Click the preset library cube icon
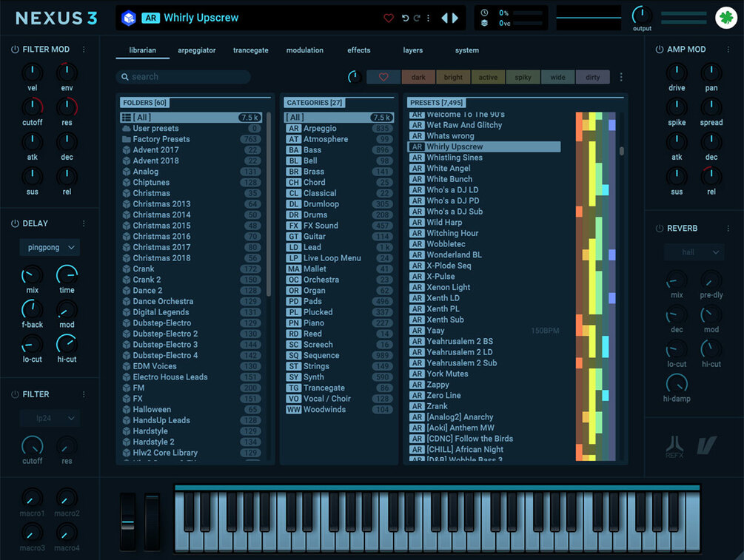The width and height of the screenshot is (744, 560). (x=129, y=18)
